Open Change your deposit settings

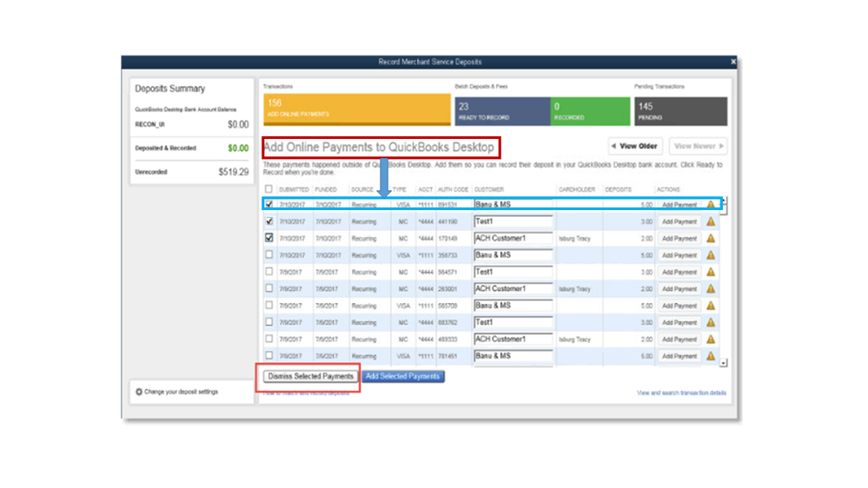pyautogui.click(x=176, y=392)
